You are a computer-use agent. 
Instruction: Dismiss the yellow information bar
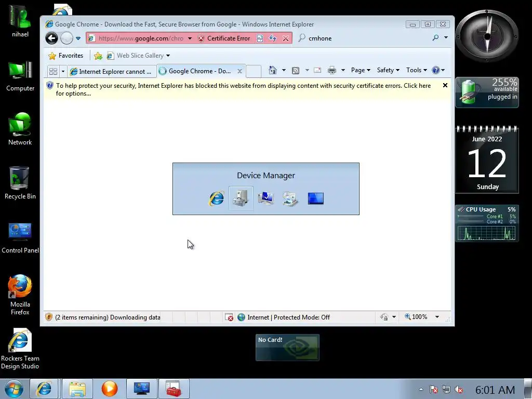445,86
